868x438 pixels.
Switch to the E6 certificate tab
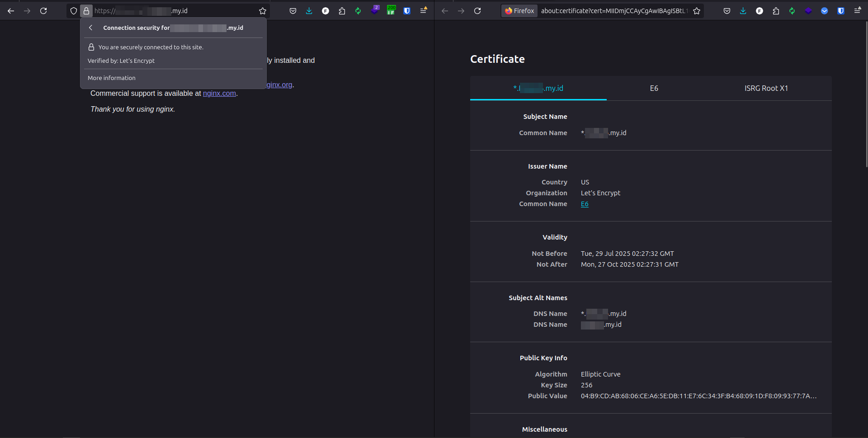[x=654, y=88]
